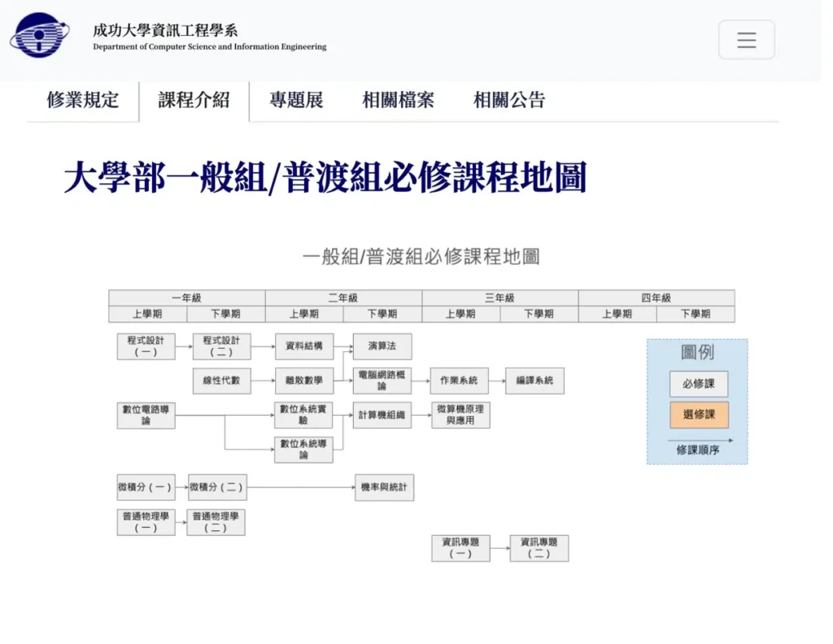Screen dimensions: 833x644
Task: Open the 專題展 tab
Action: click(296, 100)
